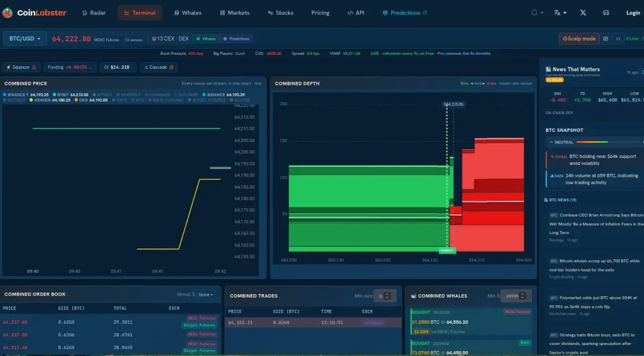Click the News That Matters icon

click(x=548, y=69)
